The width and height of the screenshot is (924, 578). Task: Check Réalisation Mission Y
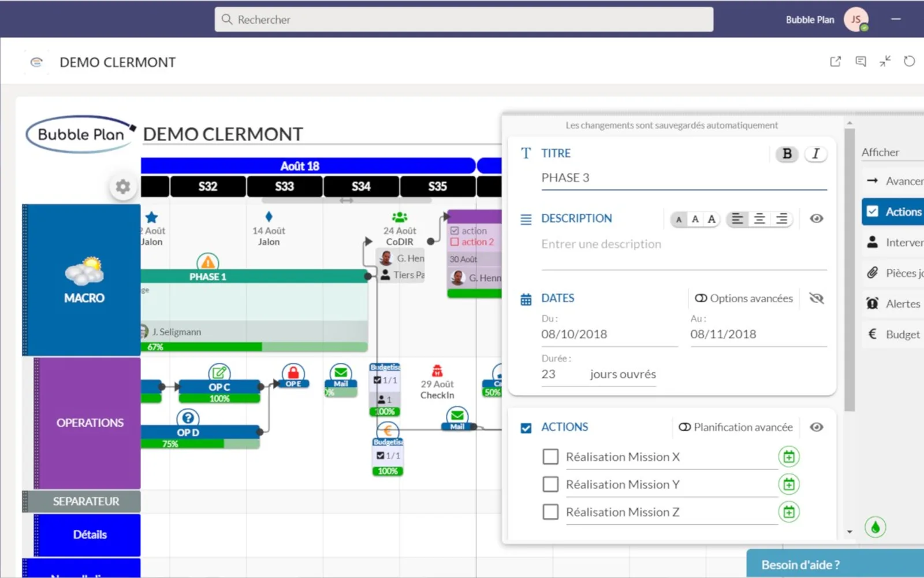point(550,484)
